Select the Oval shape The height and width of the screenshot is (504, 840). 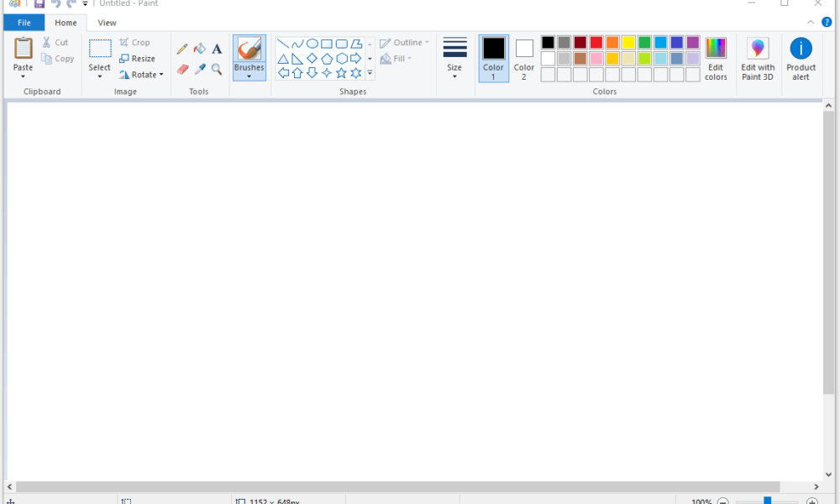point(312,42)
